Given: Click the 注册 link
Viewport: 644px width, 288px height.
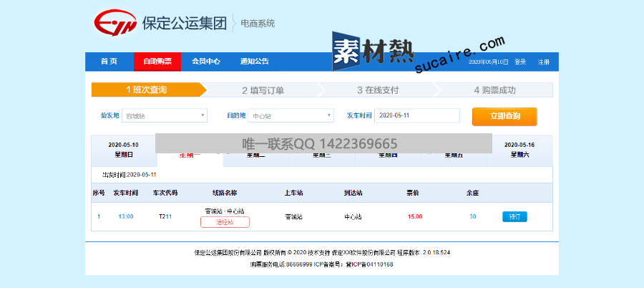Looking at the screenshot, I should (543, 62).
